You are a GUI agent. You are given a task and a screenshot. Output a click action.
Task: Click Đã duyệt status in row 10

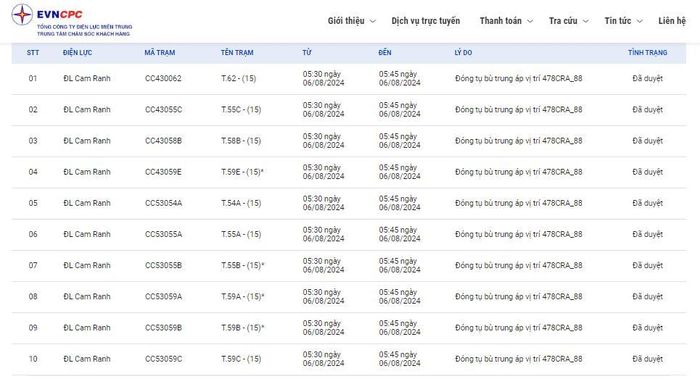pos(647,359)
